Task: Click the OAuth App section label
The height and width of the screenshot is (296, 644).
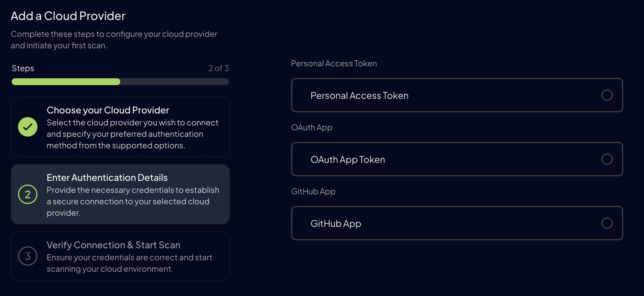Action: [x=312, y=127]
